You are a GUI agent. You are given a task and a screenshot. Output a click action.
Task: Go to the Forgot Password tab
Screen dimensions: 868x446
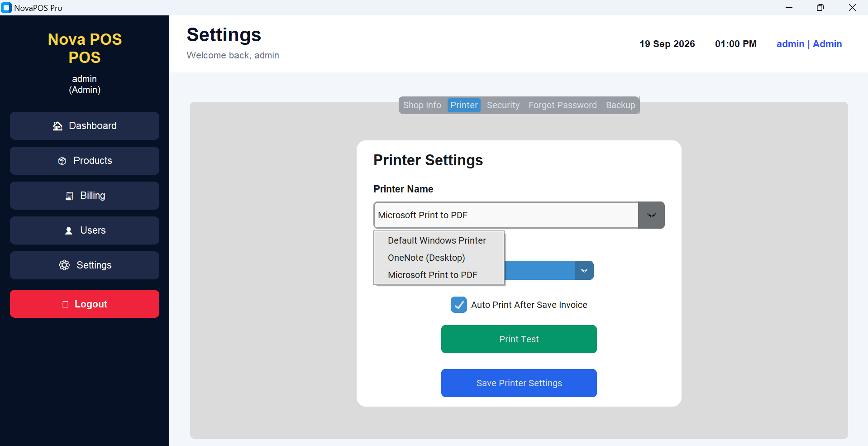pos(563,105)
